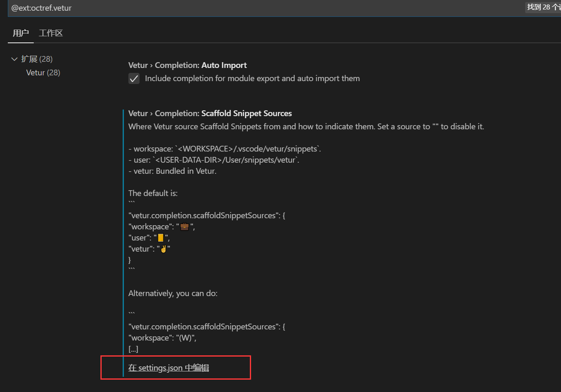
Task: Toggle "Include completion for module export" setting
Action: (134, 78)
